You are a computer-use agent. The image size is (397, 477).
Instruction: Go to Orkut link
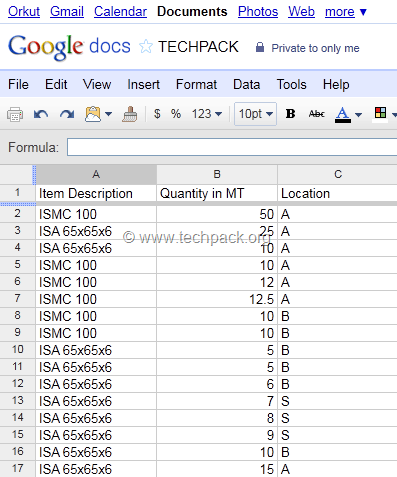pyautogui.click(x=24, y=12)
